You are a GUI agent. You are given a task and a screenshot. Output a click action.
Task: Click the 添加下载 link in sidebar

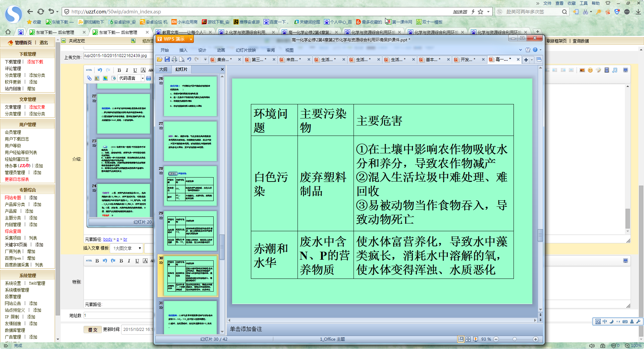pyautogui.click(x=35, y=62)
